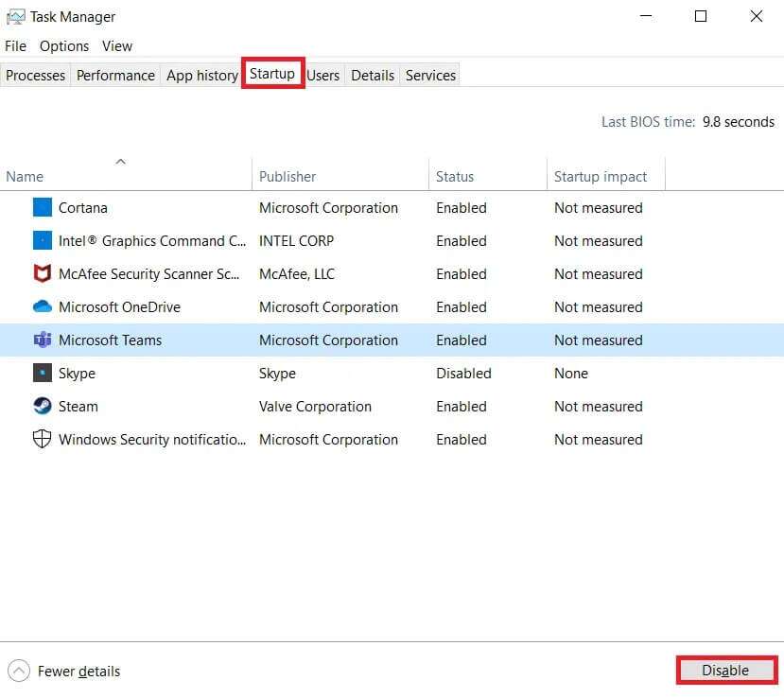
Task: Close the Task Manager window
Action: tap(756, 16)
